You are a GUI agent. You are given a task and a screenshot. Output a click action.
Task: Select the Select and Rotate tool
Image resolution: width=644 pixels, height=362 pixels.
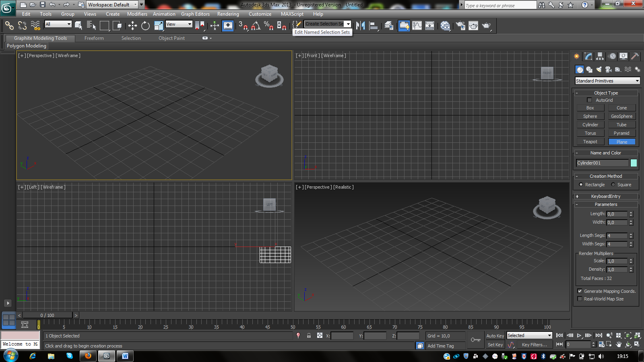click(145, 26)
